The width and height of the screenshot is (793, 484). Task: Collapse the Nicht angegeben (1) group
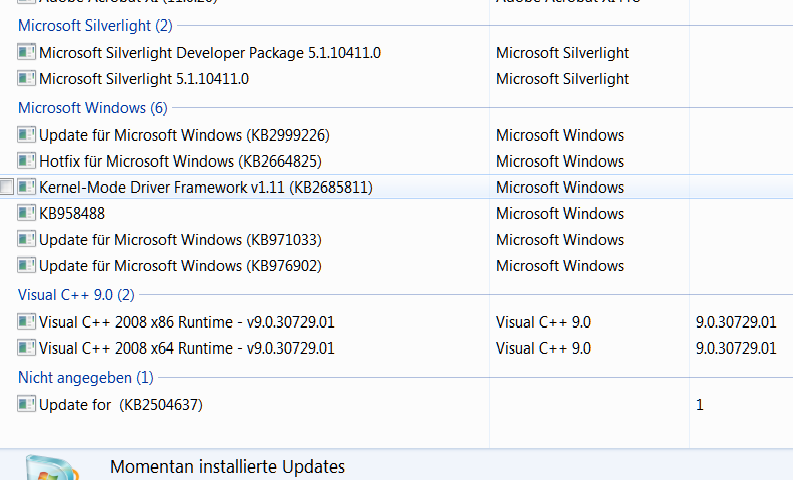pyautogui.click(x=86, y=378)
